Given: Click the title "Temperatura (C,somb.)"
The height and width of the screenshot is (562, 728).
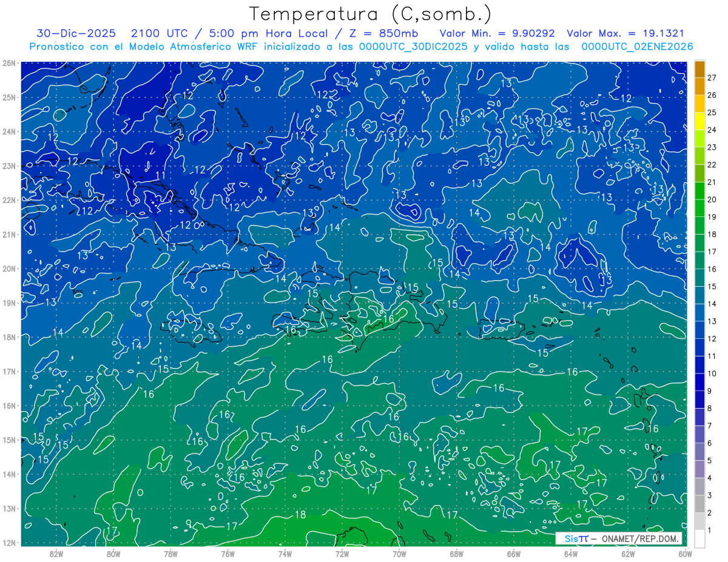Looking at the screenshot, I should click(x=370, y=14).
